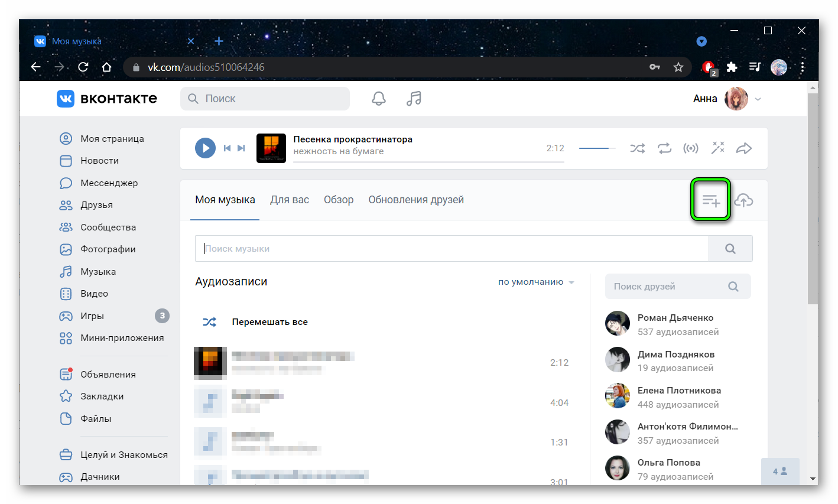Screen dimensions: 838x504
Task: Open Дачники game link
Action: click(90, 477)
